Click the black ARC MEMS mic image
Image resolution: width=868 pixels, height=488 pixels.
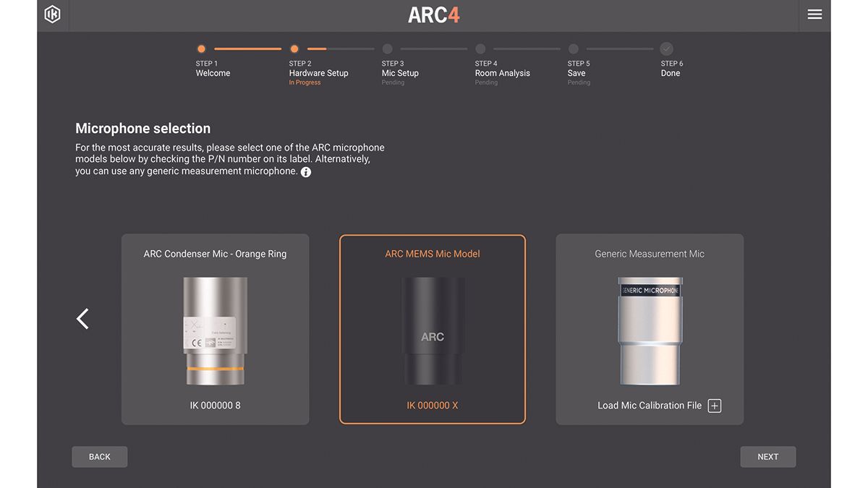(433, 331)
